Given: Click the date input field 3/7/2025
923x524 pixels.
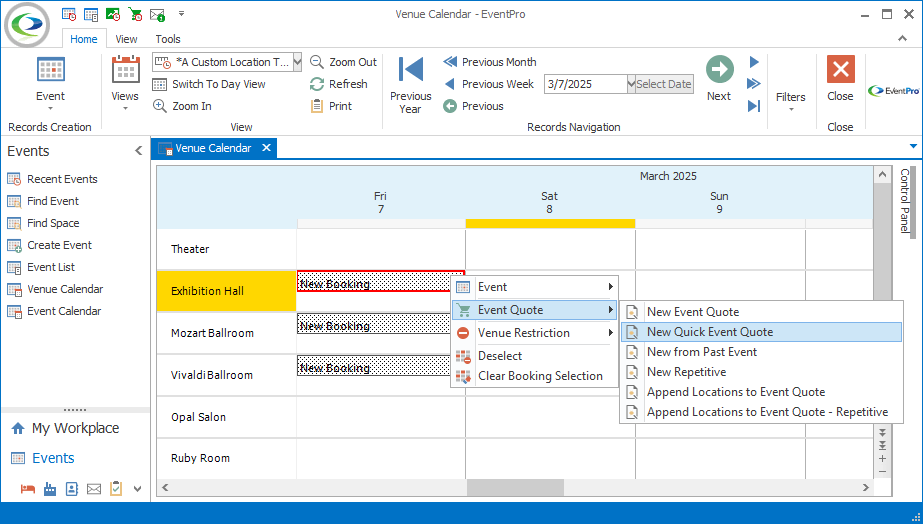Looking at the screenshot, I should point(586,84).
